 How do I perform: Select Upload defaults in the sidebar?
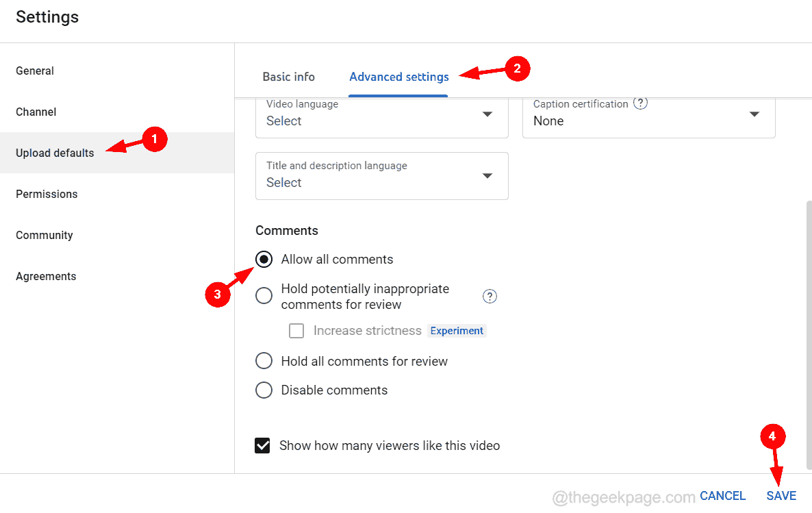pos(55,153)
